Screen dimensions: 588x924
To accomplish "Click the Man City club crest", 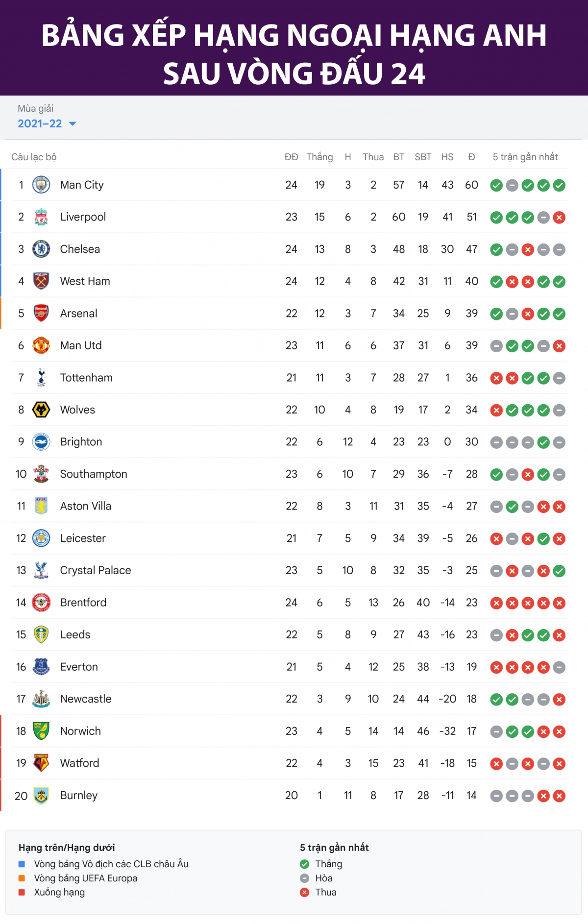I will click(41, 185).
